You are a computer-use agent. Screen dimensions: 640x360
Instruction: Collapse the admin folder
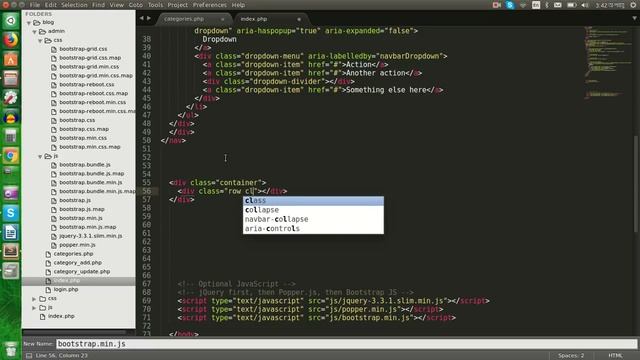[x=35, y=31]
